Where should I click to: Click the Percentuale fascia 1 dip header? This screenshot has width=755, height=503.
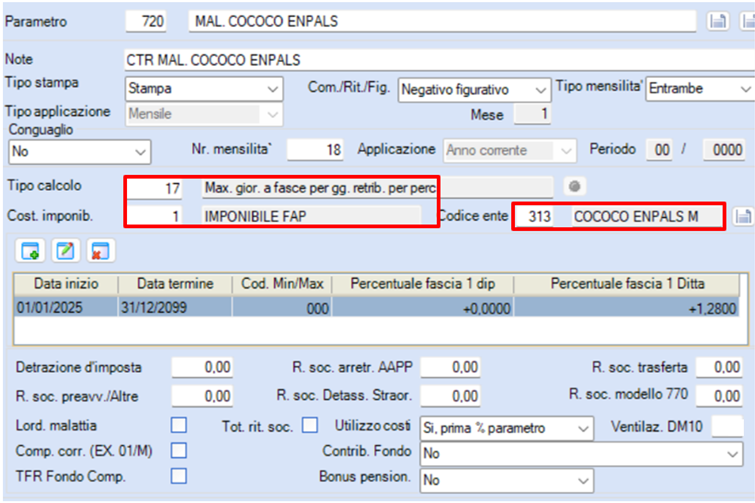(x=423, y=284)
